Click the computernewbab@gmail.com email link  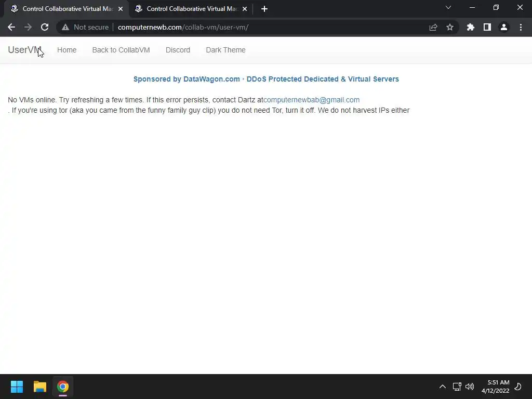(x=312, y=100)
